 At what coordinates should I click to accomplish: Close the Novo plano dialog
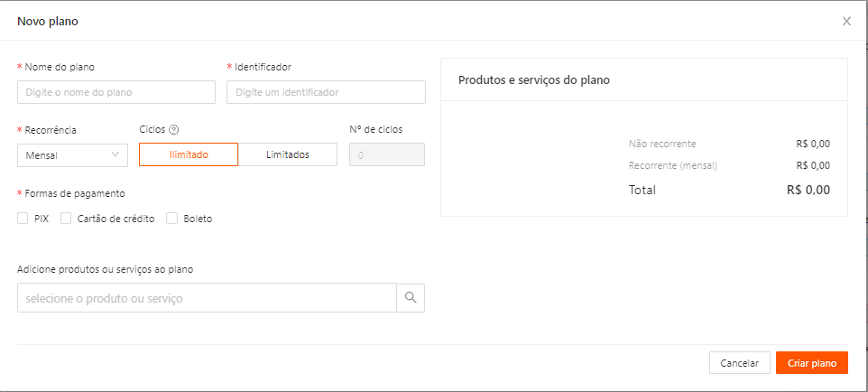(x=846, y=21)
